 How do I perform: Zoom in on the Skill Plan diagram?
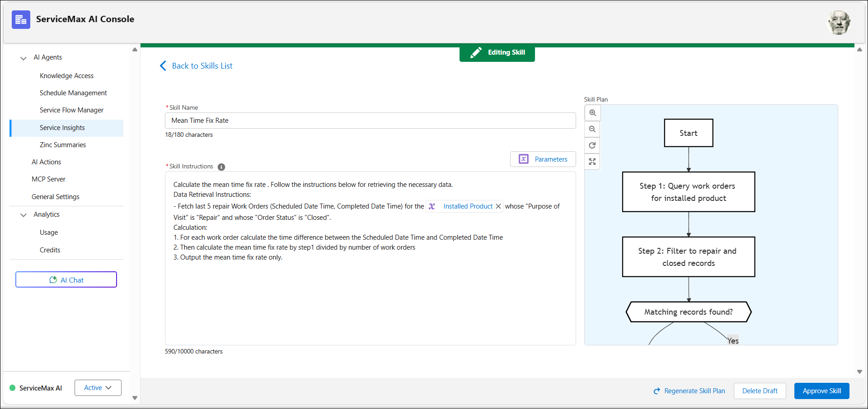pyautogui.click(x=592, y=113)
